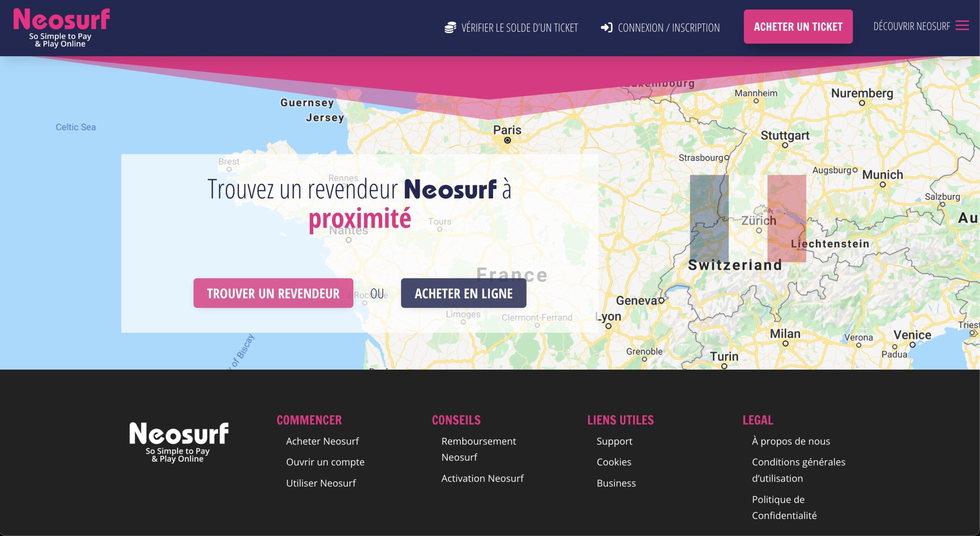The image size is (980, 536).
Task: Click the Padua label on the map
Action: 894,354
